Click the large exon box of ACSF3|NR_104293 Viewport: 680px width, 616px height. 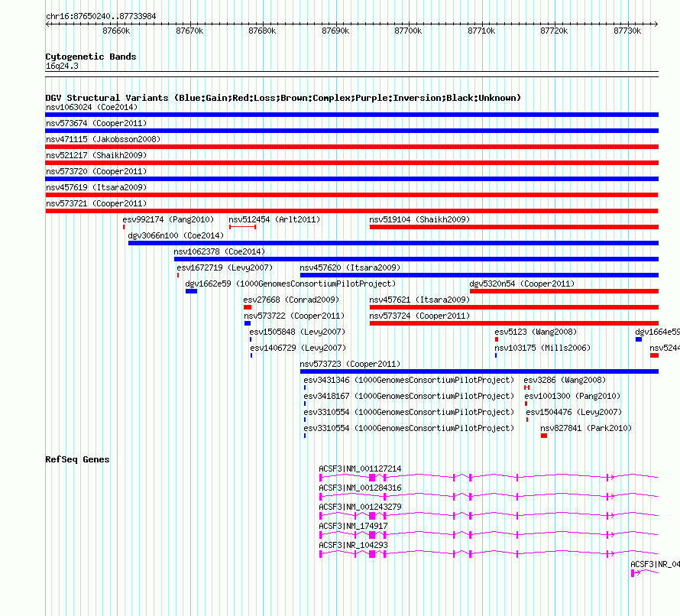pos(372,554)
